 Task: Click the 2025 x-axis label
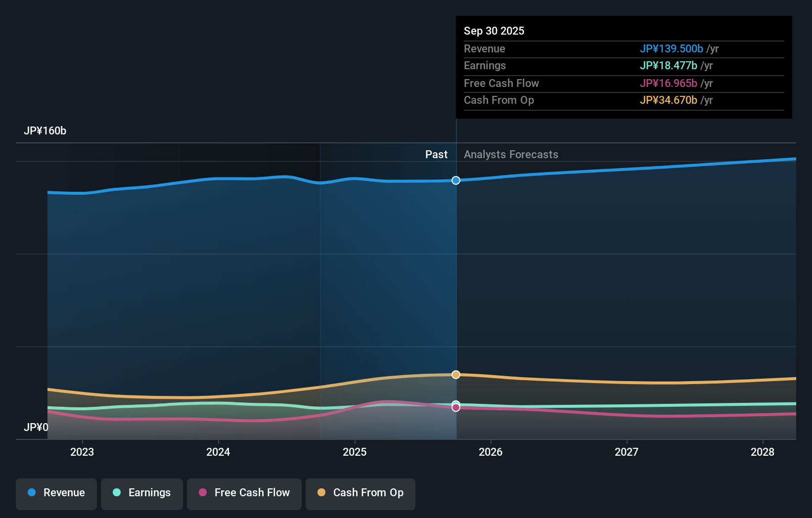click(355, 452)
